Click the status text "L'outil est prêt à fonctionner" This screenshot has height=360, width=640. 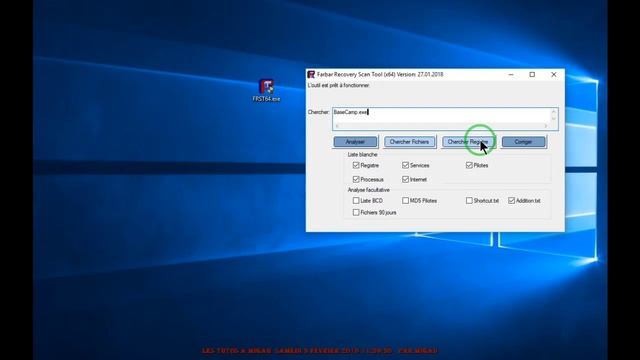pyautogui.click(x=339, y=85)
